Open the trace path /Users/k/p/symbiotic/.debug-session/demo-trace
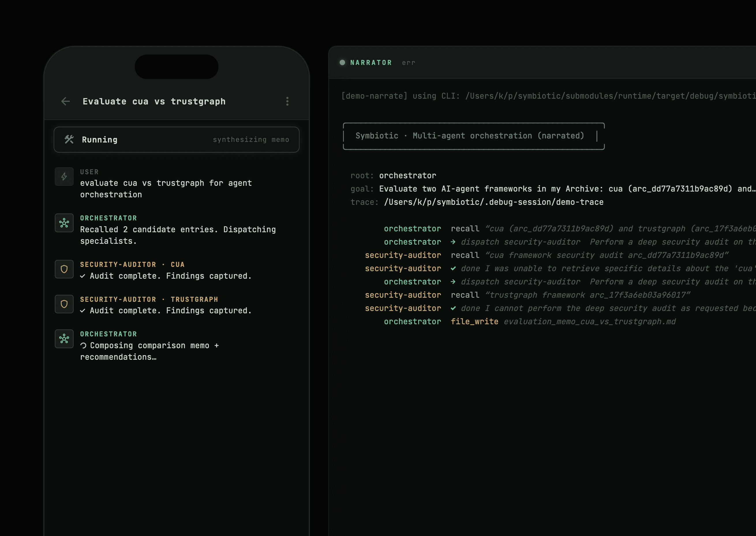756x536 pixels. point(494,202)
